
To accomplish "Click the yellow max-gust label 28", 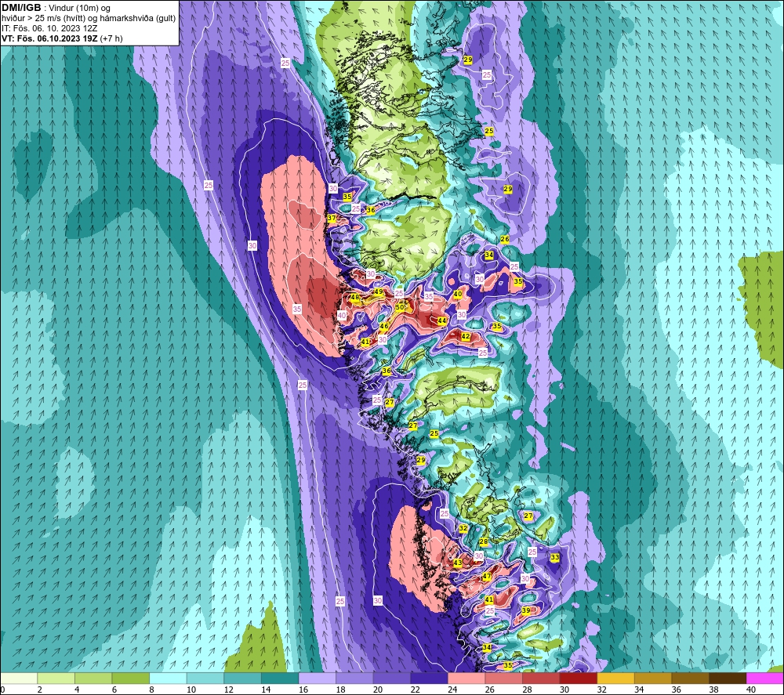I will point(484,541).
